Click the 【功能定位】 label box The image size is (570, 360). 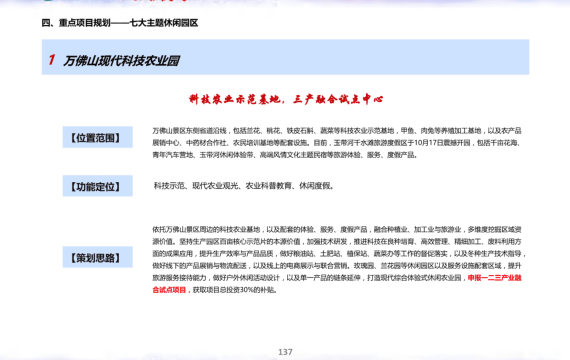(x=97, y=186)
